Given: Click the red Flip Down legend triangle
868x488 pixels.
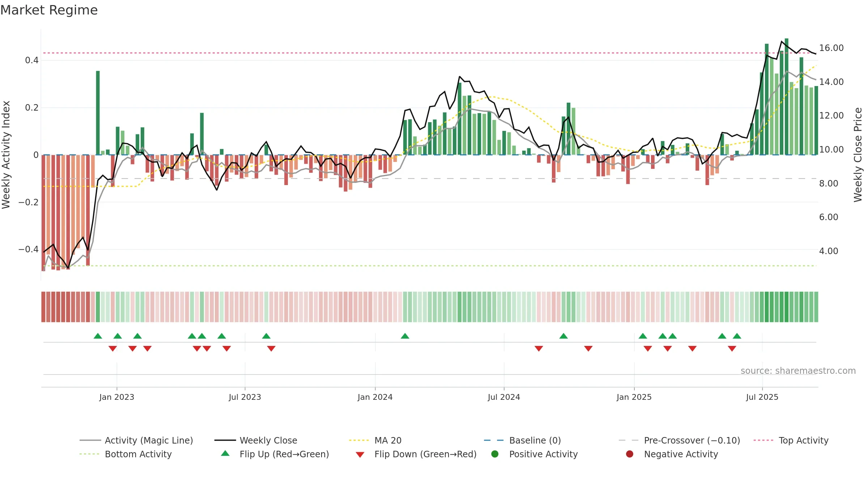Looking at the screenshot, I should [360, 455].
